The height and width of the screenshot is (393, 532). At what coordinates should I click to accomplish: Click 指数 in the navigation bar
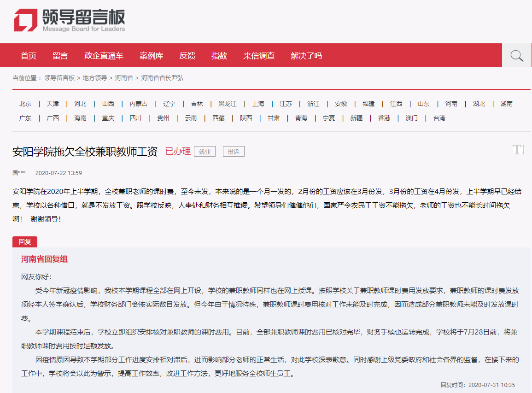(219, 56)
